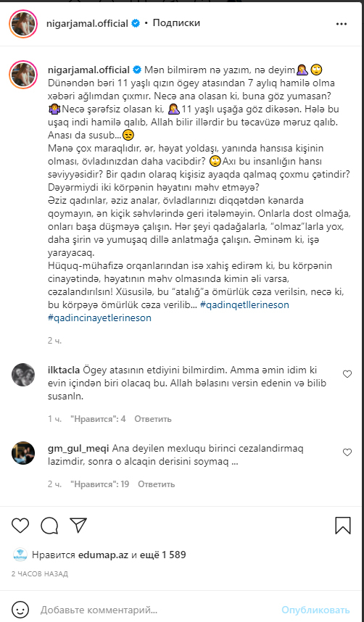Like gm_gul_meqi's comment heart
The width and height of the screenshot is (364, 622).
coord(347,452)
